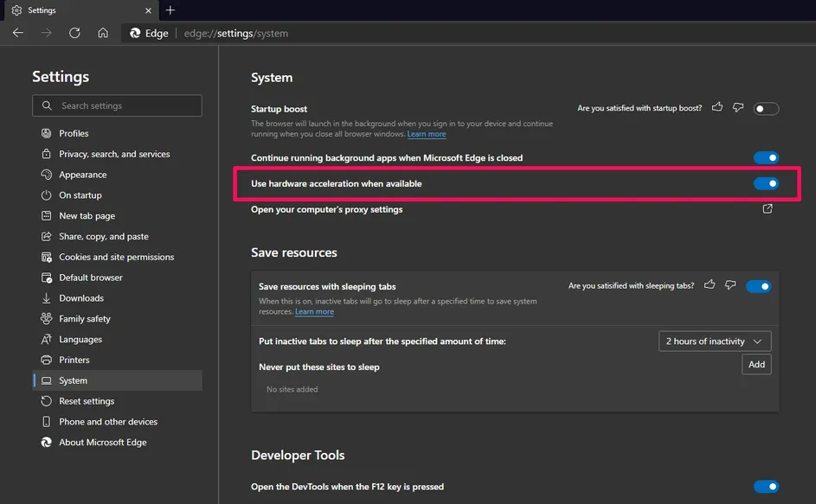This screenshot has height=504, width=816.
Task: Disable hardware acceleration toggle
Action: coord(766,183)
